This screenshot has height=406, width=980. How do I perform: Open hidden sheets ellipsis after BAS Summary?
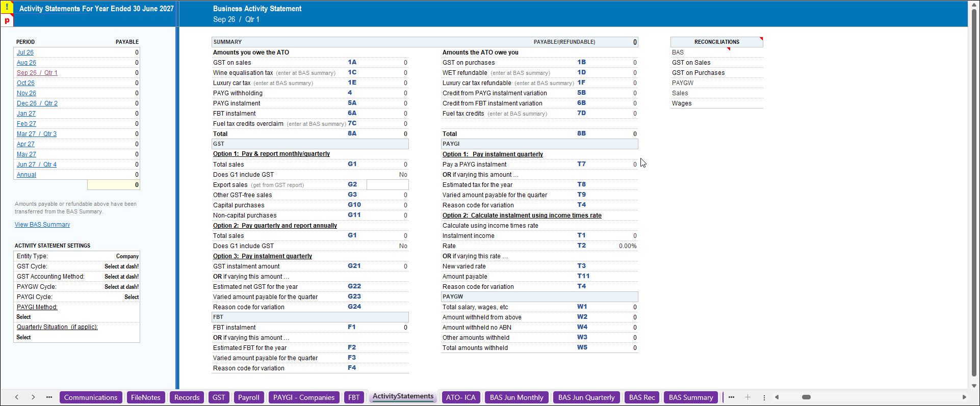point(731,397)
